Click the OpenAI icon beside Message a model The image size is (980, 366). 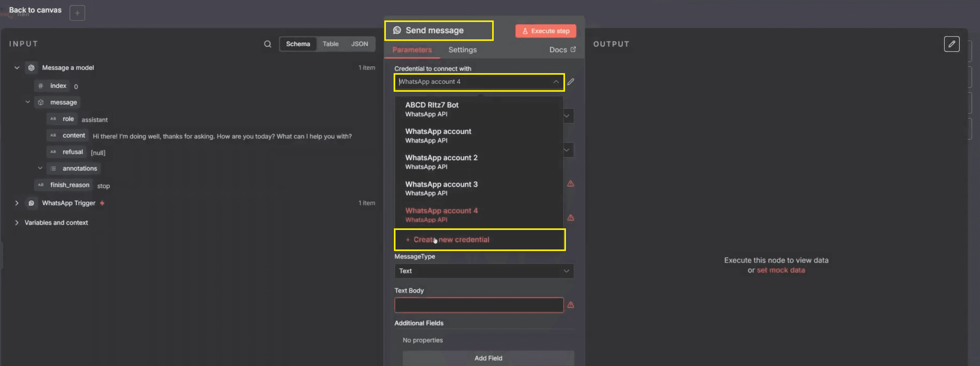(x=32, y=67)
